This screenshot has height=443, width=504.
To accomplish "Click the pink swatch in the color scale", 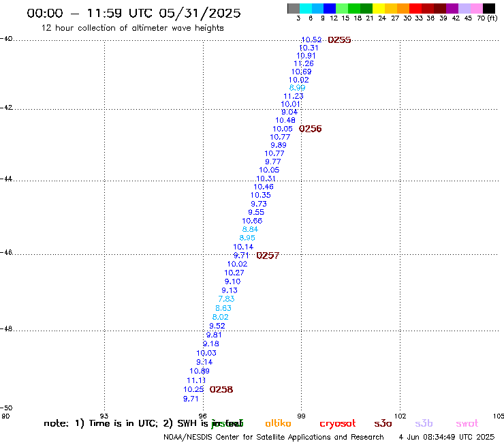I will coord(476,8).
